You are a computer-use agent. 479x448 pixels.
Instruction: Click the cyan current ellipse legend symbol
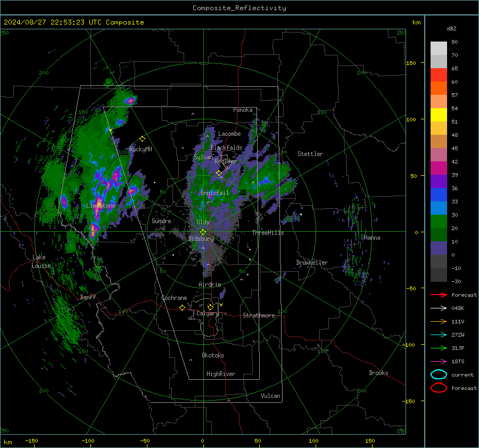click(439, 374)
